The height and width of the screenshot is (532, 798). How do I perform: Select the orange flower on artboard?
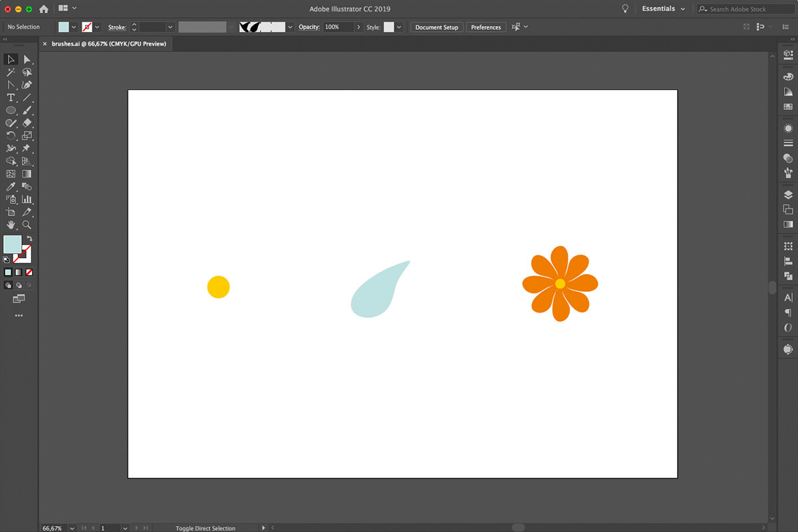click(x=560, y=284)
